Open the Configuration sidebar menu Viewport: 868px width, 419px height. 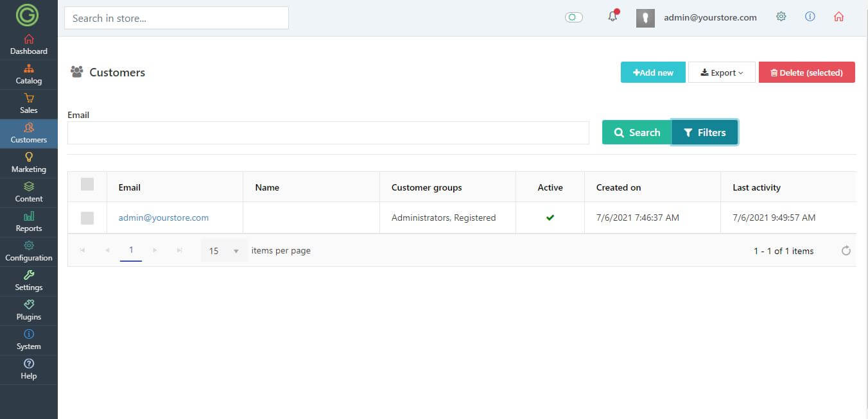point(29,252)
